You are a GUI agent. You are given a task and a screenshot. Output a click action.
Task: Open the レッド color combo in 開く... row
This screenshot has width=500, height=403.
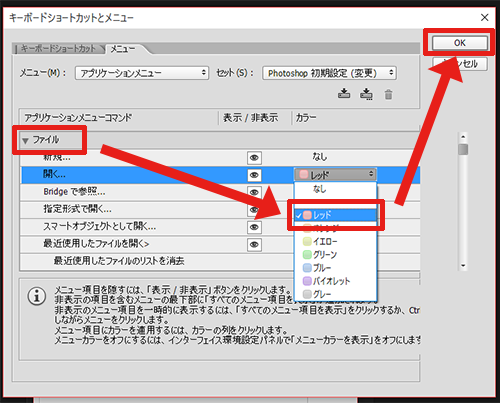[x=335, y=174]
